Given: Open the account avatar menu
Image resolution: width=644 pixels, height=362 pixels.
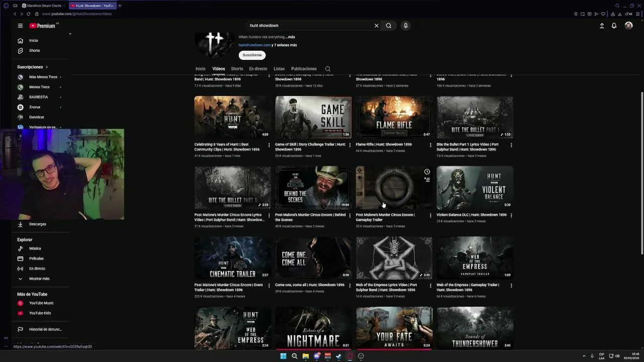Looking at the screenshot, I should pos(628,26).
